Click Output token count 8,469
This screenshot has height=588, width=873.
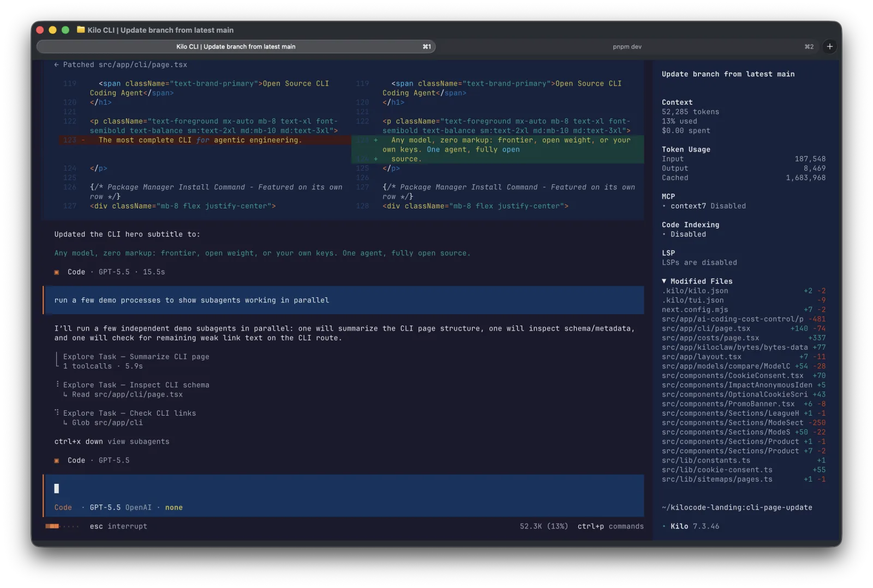click(814, 169)
